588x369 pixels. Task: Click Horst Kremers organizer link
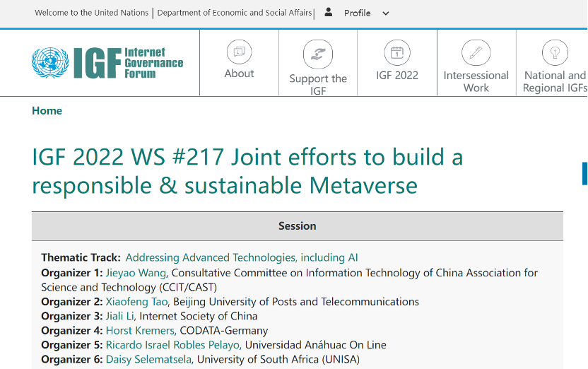pos(141,331)
